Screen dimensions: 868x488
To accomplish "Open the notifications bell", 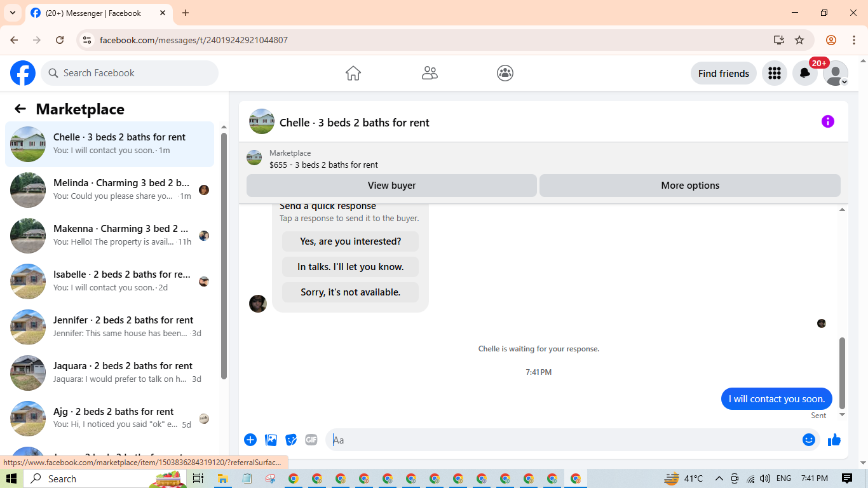I will (x=804, y=73).
